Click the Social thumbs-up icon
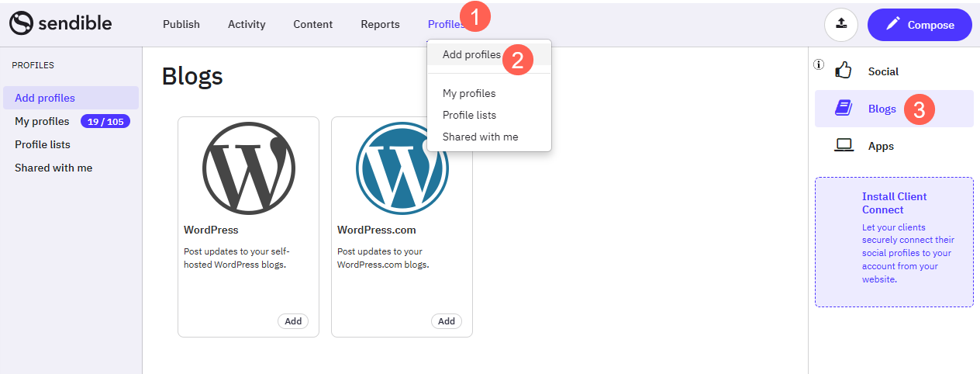The width and height of the screenshot is (980, 374). (x=844, y=71)
